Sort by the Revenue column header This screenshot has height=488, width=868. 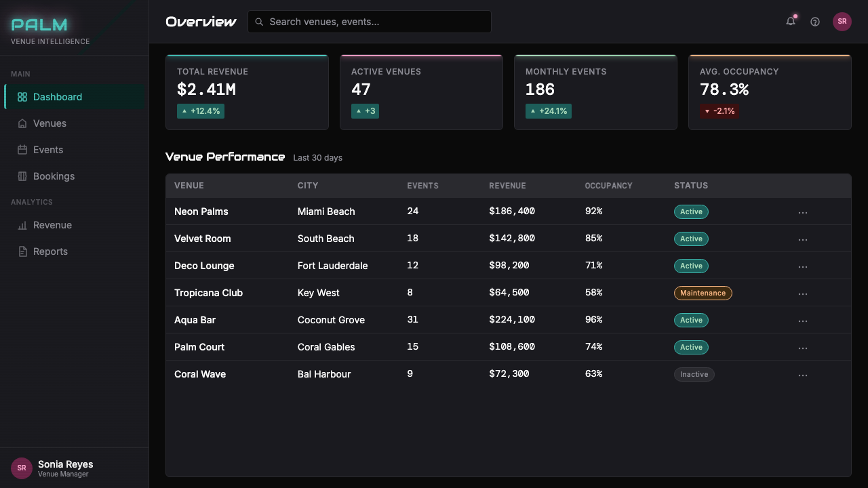(x=507, y=186)
